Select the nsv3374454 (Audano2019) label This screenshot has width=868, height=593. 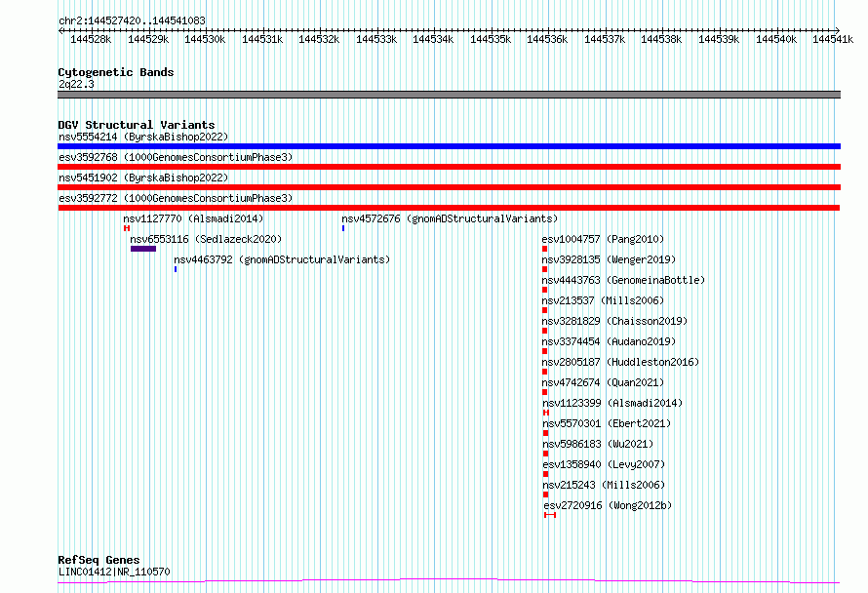click(609, 341)
